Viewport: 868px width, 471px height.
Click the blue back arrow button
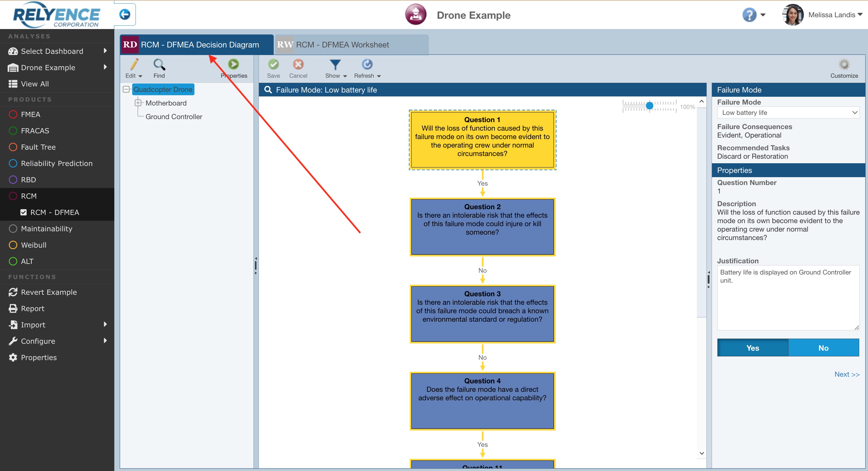coord(125,15)
